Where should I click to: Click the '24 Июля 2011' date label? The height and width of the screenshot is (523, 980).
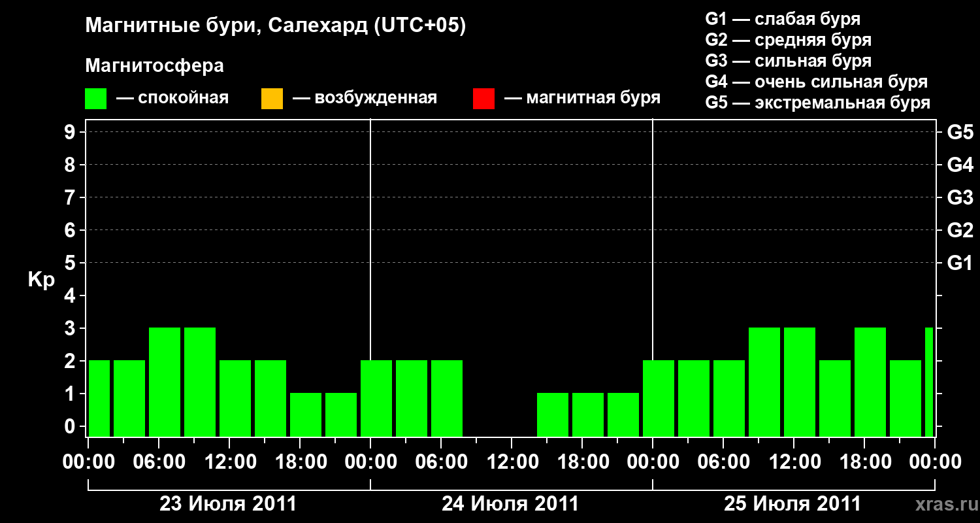510,504
